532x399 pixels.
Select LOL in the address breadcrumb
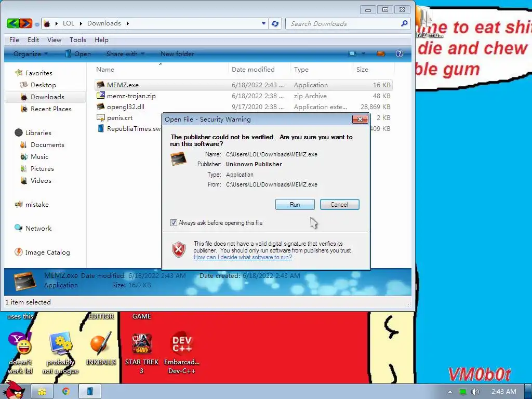point(69,23)
